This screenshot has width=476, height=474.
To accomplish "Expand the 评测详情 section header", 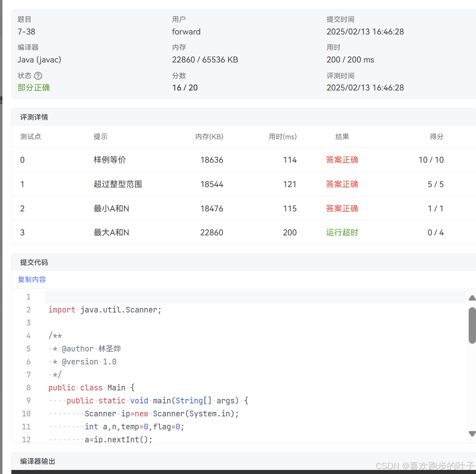I will click(x=34, y=117).
